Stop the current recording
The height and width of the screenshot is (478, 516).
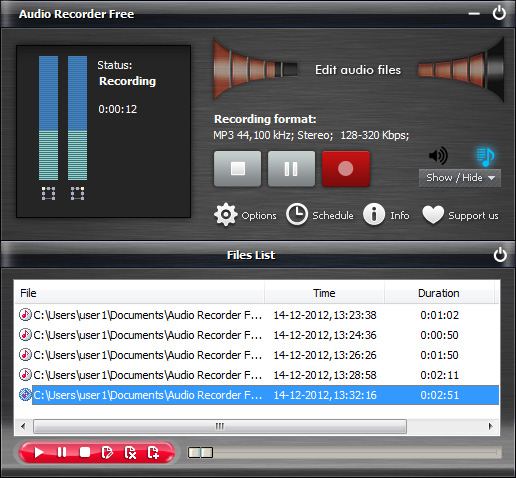tap(237, 169)
